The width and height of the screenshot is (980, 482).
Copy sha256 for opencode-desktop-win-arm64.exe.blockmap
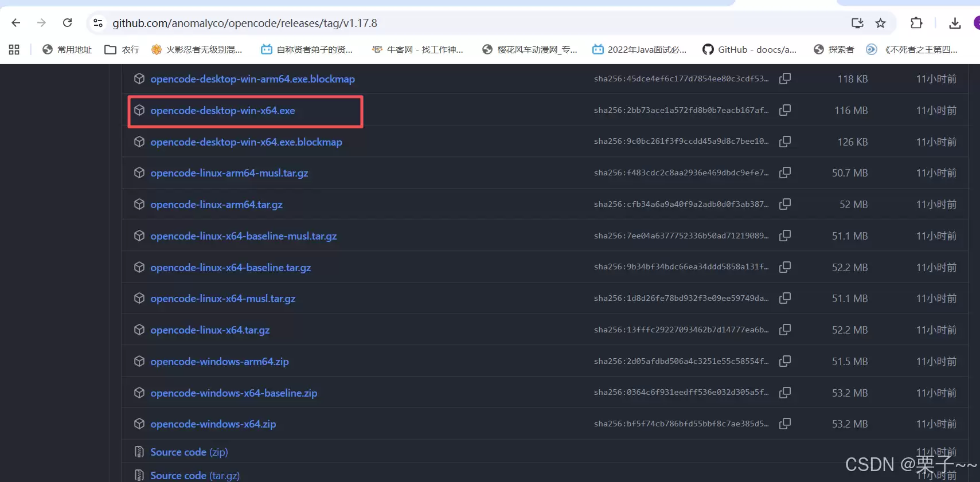(785, 79)
